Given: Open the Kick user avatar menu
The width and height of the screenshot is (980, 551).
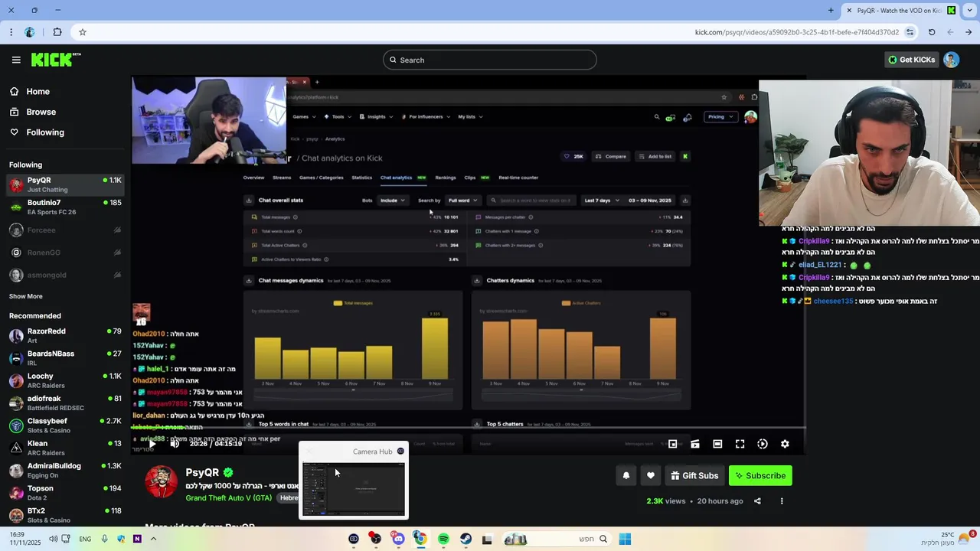Looking at the screenshot, I should pyautogui.click(x=951, y=60).
